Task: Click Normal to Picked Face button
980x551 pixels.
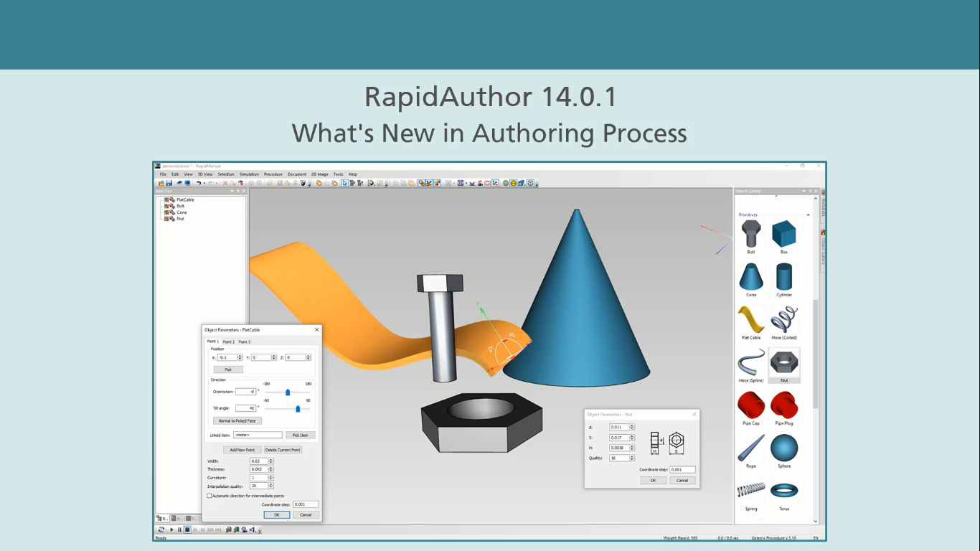Action: (x=237, y=420)
